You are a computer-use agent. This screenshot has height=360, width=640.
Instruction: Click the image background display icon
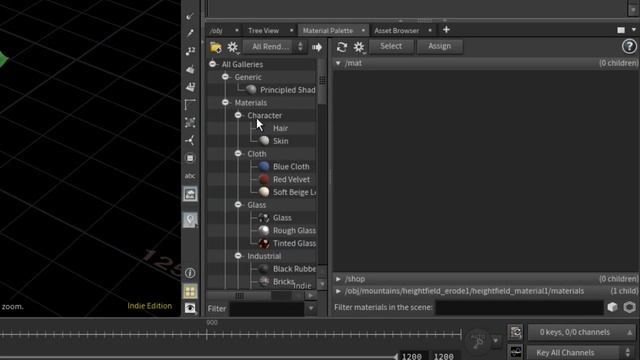tap(190, 194)
